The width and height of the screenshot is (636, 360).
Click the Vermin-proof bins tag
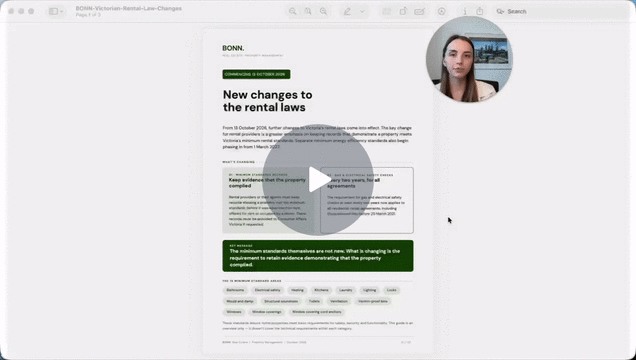point(373,301)
